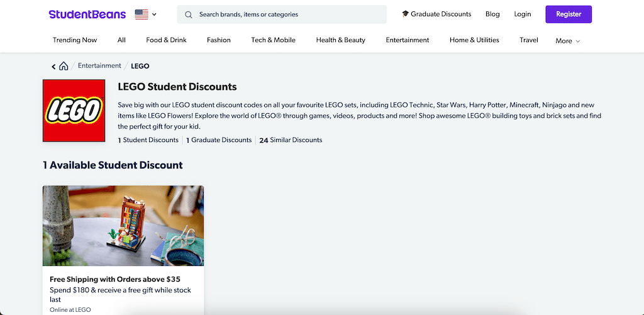
Task: Select the Food & Drink category
Action: click(x=166, y=40)
